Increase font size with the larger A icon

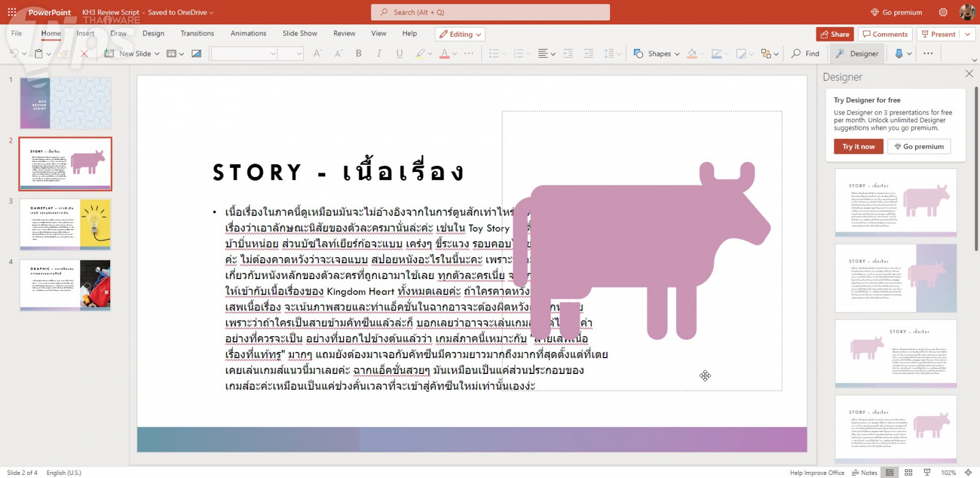click(317, 54)
